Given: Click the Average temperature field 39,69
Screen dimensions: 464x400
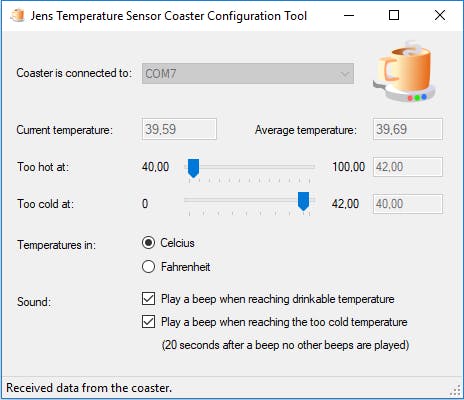Looking at the screenshot, I should pos(408,129).
